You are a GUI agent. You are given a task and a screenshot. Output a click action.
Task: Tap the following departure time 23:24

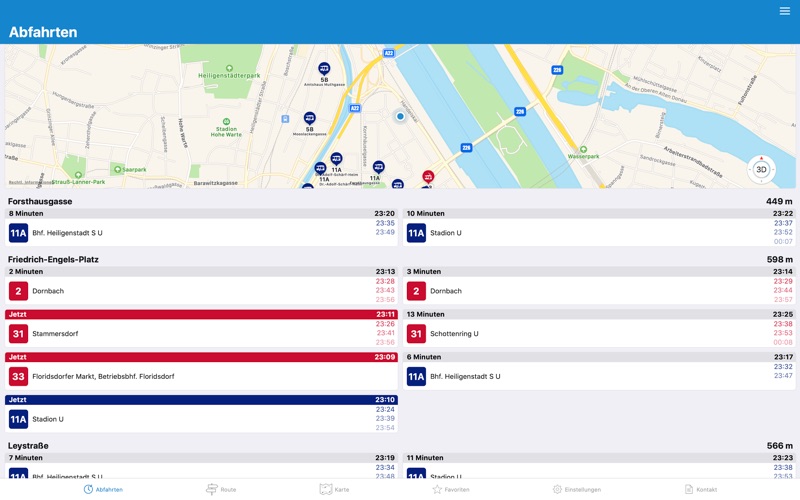pos(385,409)
